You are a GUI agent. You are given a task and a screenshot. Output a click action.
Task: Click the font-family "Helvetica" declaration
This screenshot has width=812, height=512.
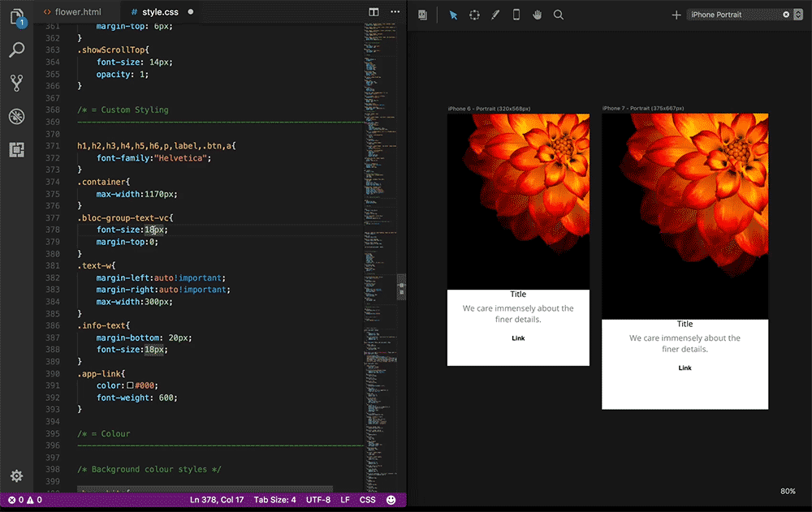[x=153, y=158]
